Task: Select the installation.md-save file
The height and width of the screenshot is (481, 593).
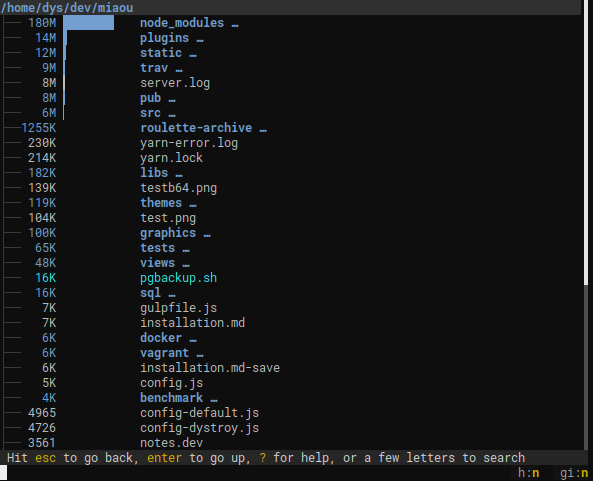Action: click(x=210, y=368)
